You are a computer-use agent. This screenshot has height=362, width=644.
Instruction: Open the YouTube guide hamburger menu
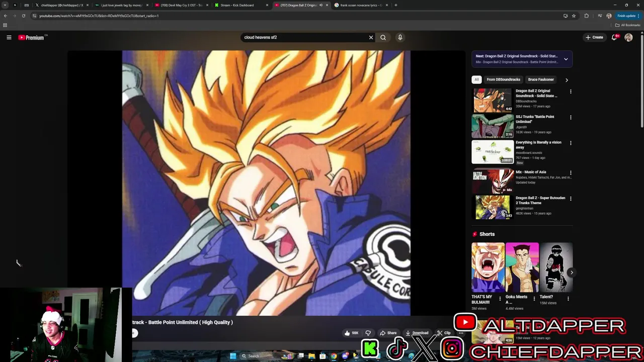pyautogui.click(x=9, y=37)
